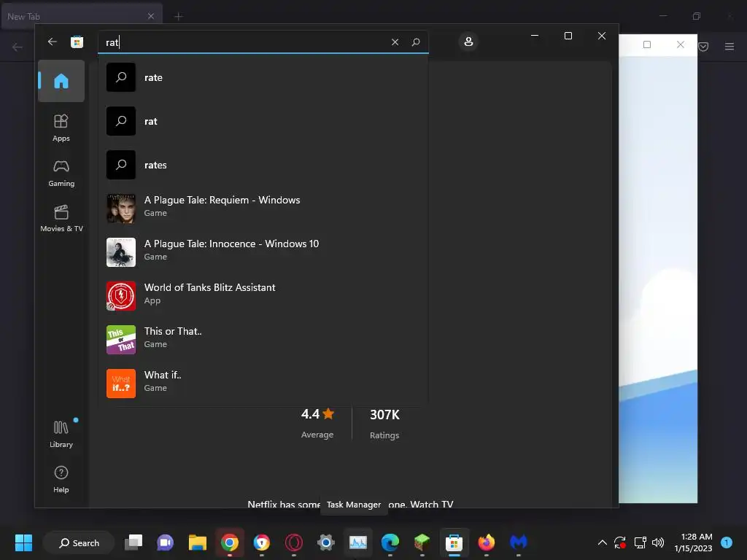Click the taskbar Search box
Image resolution: width=747 pixels, height=560 pixels.
point(79,542)
